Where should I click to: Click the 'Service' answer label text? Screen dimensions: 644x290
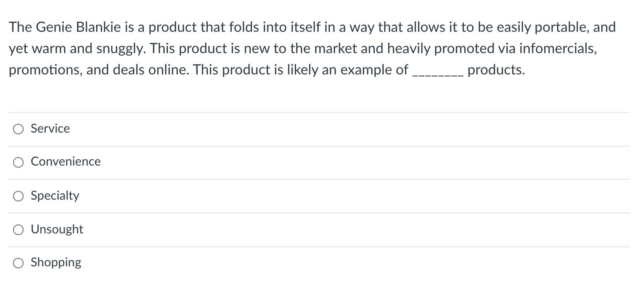[50, 128]
